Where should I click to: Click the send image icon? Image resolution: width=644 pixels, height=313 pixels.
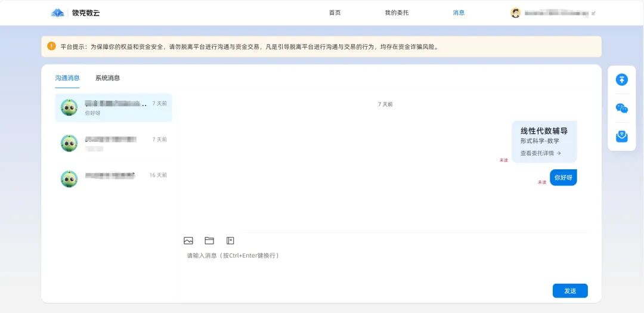[188, 241]
